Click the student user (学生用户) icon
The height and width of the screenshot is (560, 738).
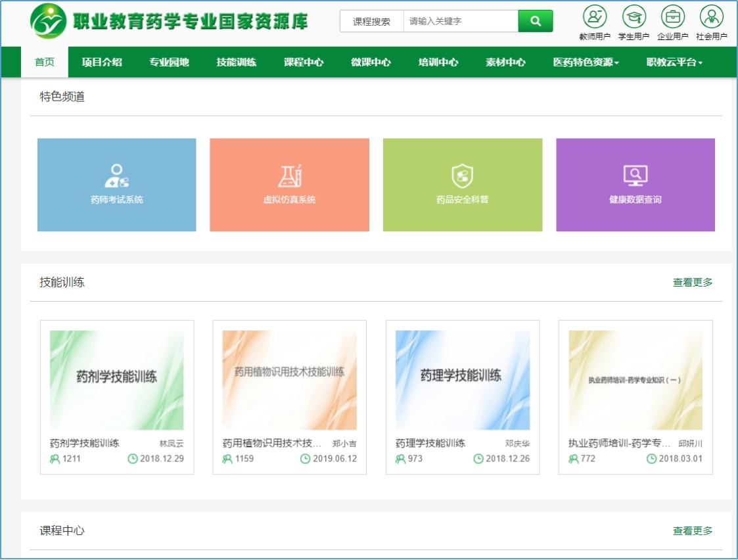click(634, 16)
